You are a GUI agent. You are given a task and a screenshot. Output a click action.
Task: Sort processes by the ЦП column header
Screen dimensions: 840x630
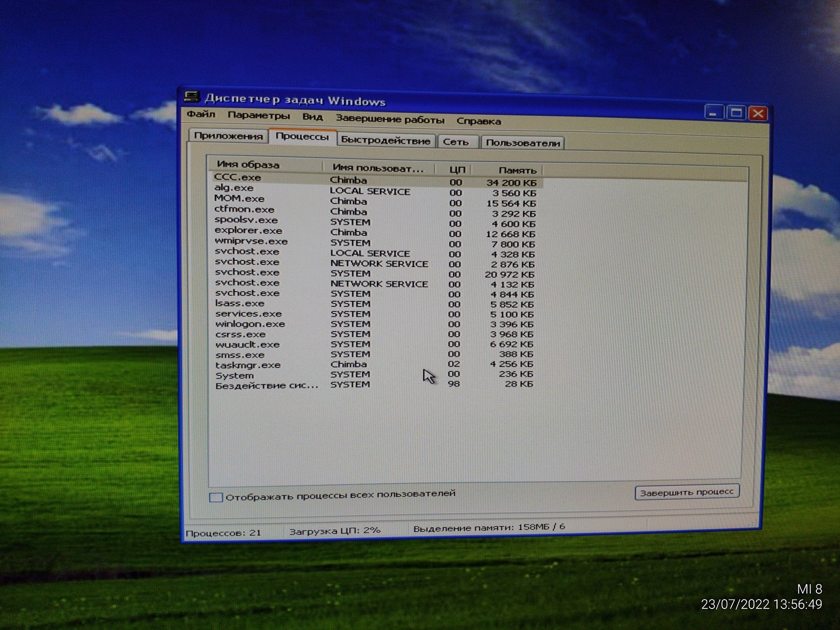[x=453, y=170]
